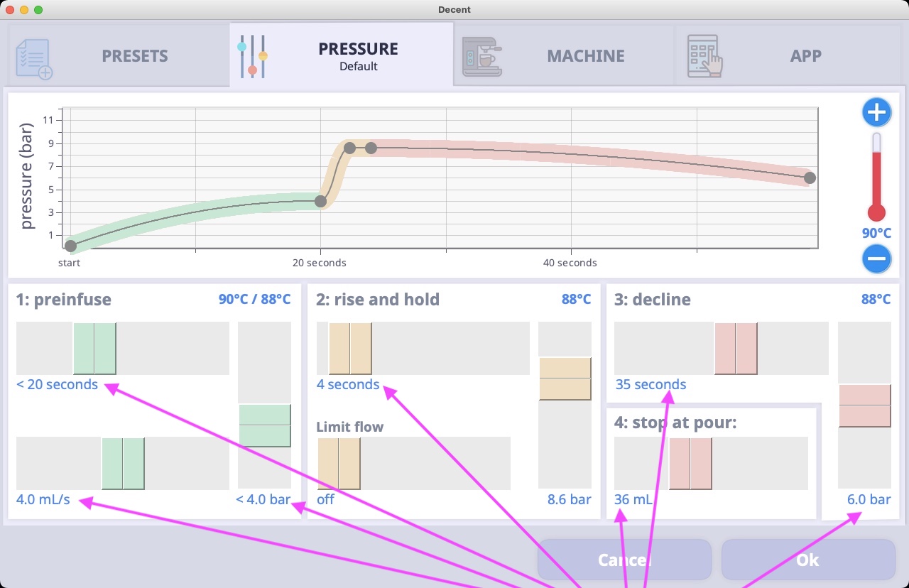Click the plus icon to raise temperature
This screenshot has height=588, width=909.
coord(877,112)
